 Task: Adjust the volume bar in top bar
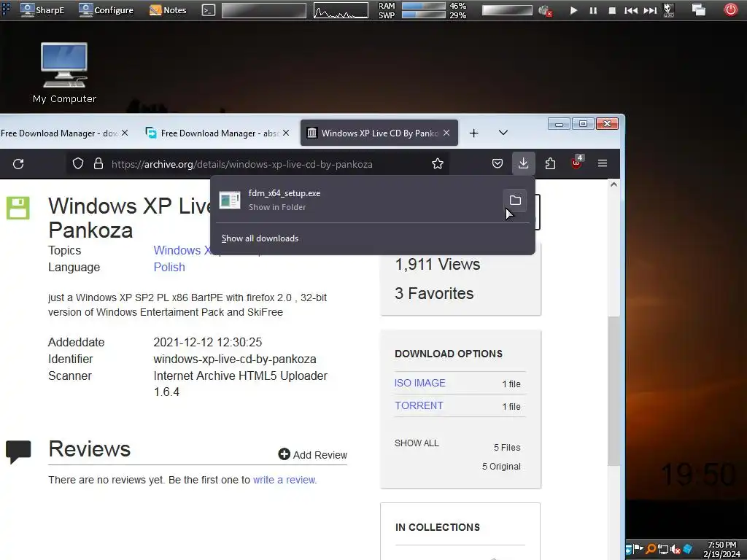click(x=507, y=10)
